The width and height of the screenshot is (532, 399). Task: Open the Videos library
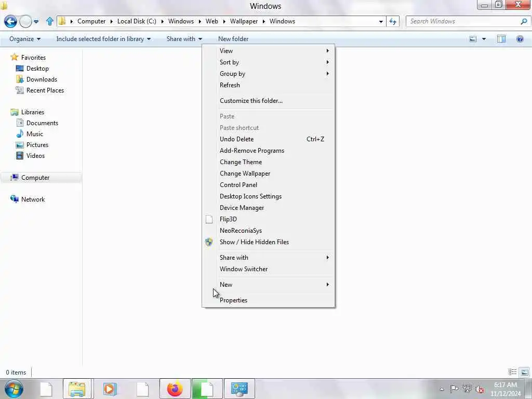point(35,155)
